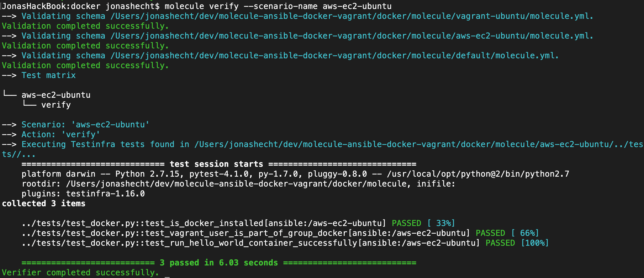Click the test_is_docker_installed test entry
The width and height of the screenshot is (644, 278).
(x=204, y=223)
